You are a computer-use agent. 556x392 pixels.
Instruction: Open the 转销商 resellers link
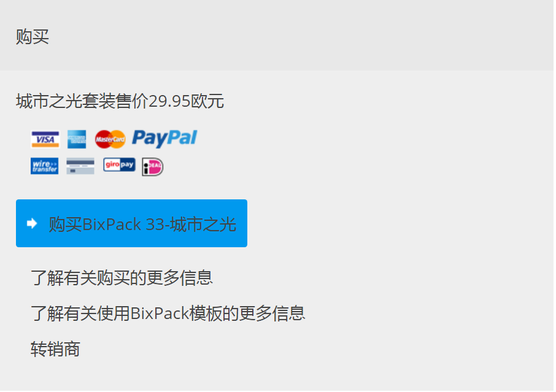pyautogui.click(x=55, y=349)
